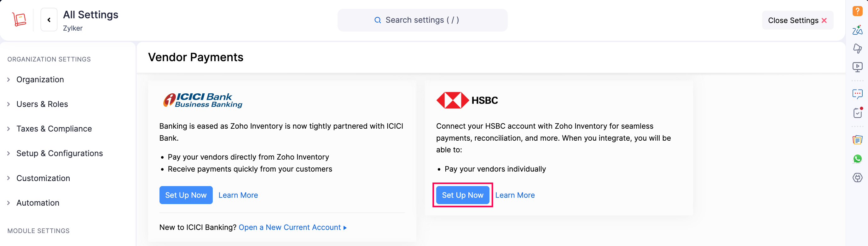Screen dimensions: 868x246
Task: Select Customization in sidebar menu
Action: point(43,178)
